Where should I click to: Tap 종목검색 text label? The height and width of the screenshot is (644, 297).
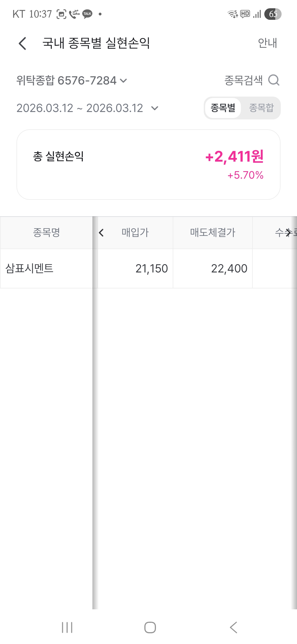[243, 80]
